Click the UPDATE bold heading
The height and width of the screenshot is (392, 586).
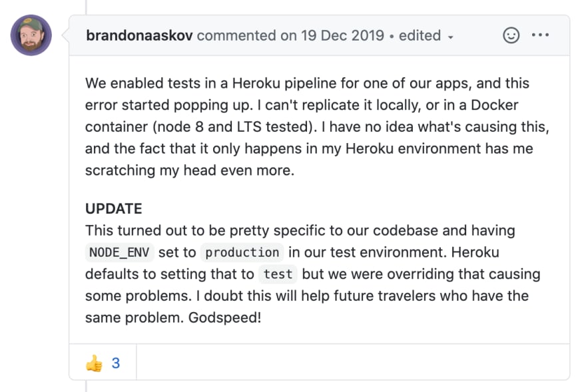[114, 208]
